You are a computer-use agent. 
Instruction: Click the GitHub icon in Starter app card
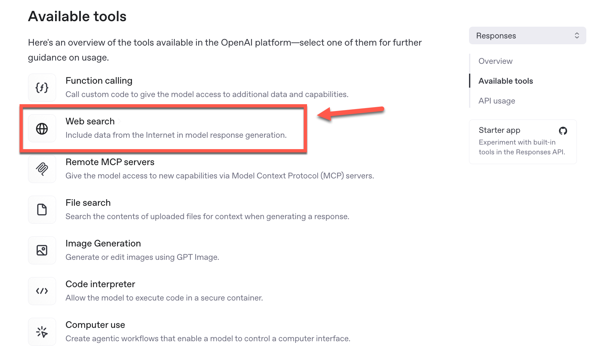pos(563,131)
